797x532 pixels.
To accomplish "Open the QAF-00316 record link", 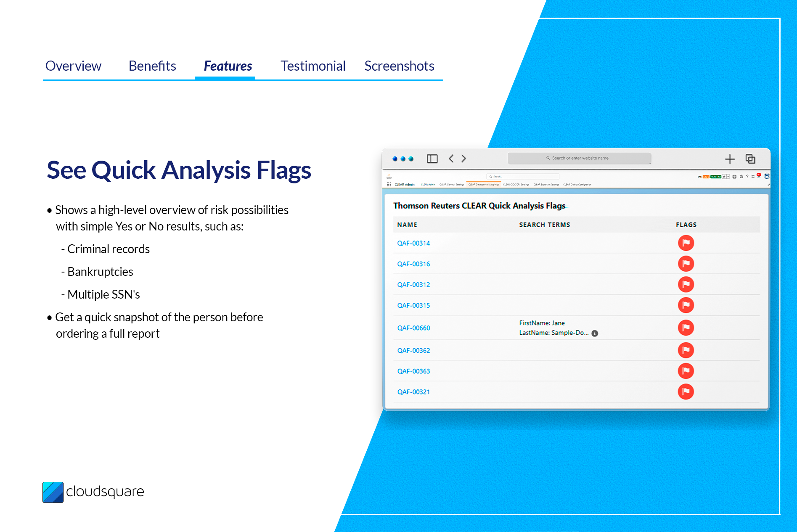I will click(x=413, y=264).
